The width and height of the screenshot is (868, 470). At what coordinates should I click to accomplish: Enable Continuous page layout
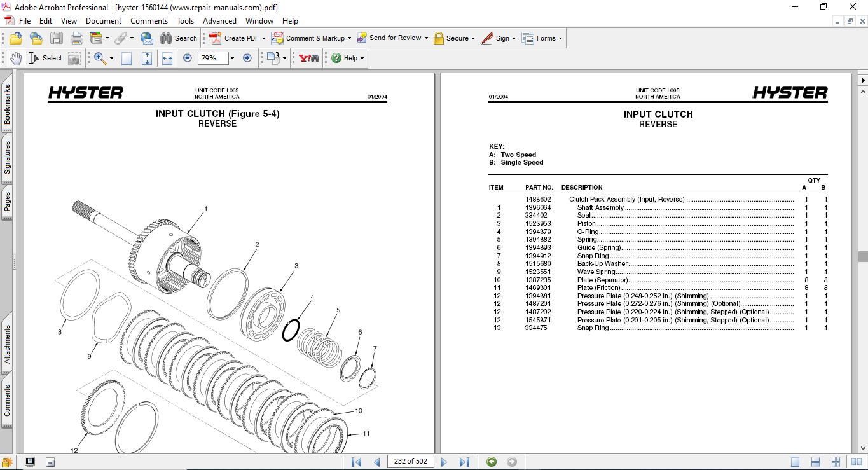816,462
